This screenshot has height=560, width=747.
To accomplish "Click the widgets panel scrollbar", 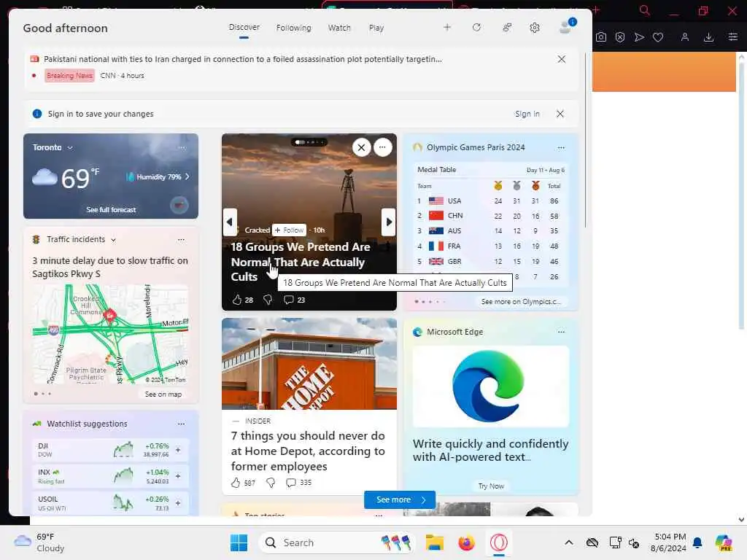I will pyautogui.click(x=586, y=140).
